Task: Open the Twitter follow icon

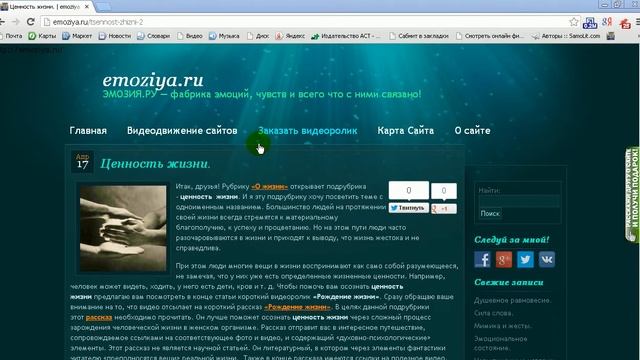Action: click(x=525, y=260)
